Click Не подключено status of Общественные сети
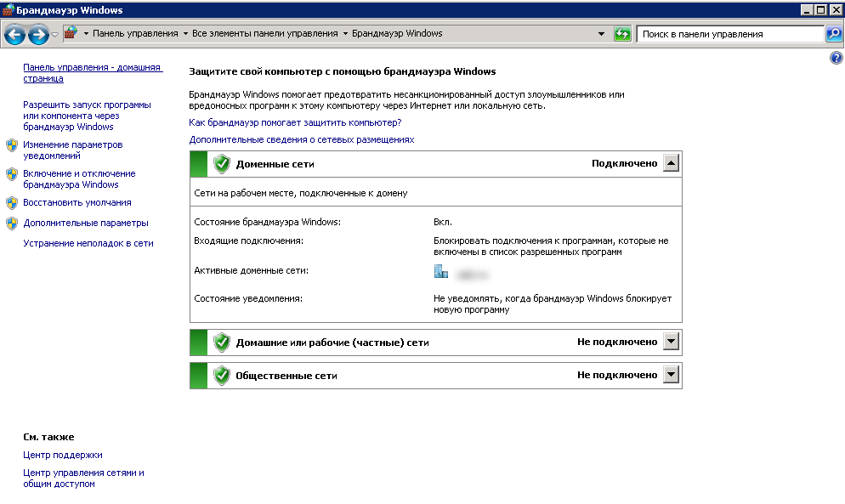The width and height of the screenshot is (845, 504). pyautogui.click(x=617, y=375)
